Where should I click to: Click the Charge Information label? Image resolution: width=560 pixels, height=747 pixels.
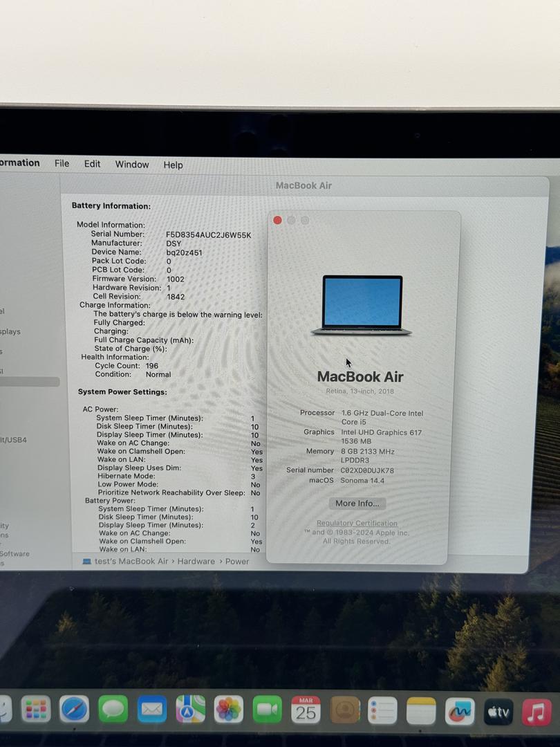(115, 306)
